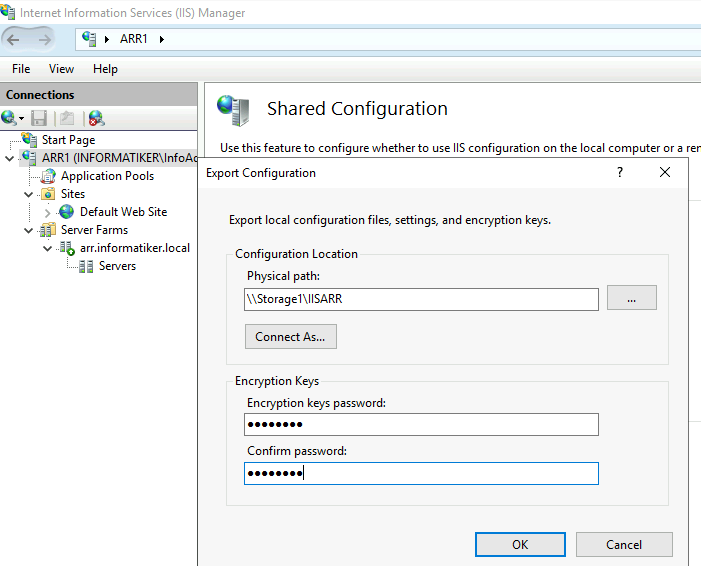701x566 pixels.
Task: Collapse the Server Farms node
Action: pyautogui.click(x=29, y=230)
